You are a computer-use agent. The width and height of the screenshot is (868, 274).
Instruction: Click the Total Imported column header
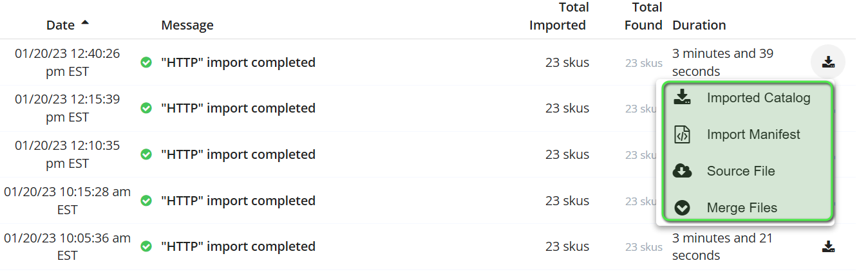558,16
